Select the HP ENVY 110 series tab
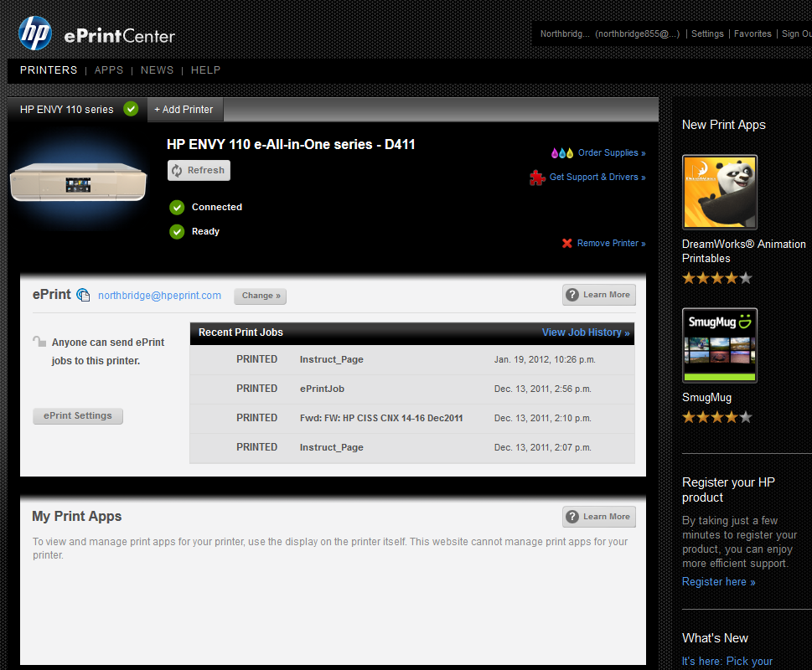The height and width of the screenshot is (670, 812). point(78,110)
